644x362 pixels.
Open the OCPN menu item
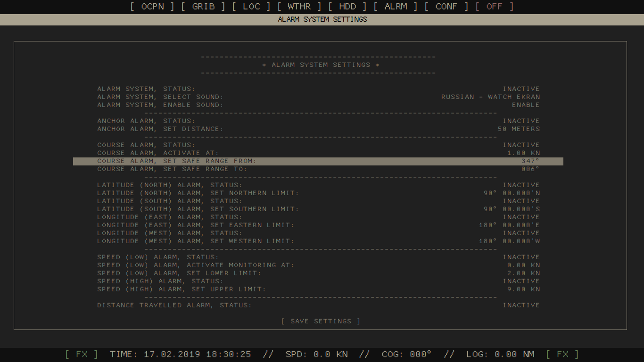[x=152, y=7]
